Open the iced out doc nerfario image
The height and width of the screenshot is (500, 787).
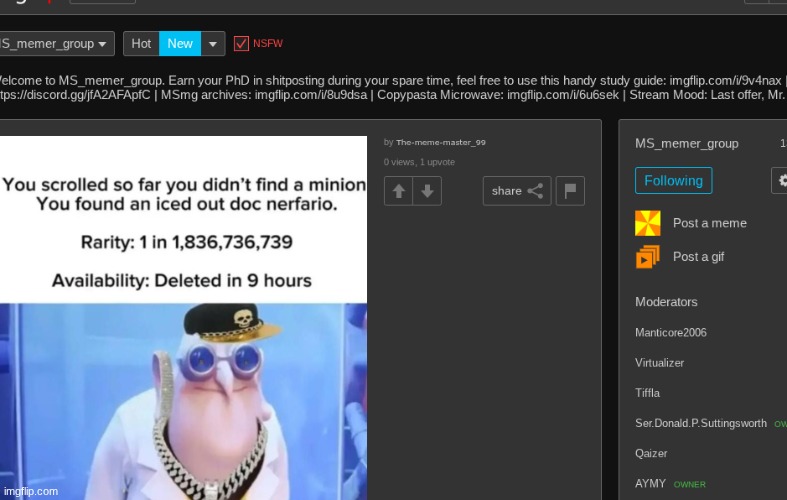[183, 318]
